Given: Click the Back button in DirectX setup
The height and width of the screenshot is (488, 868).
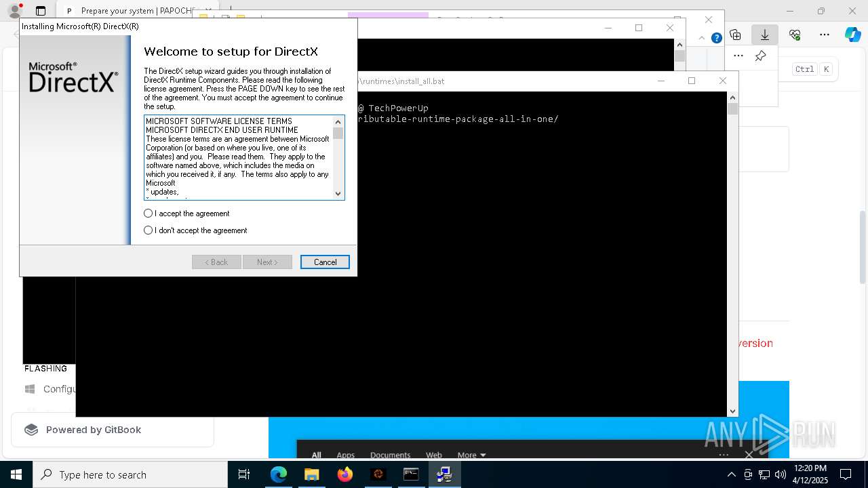Looking at the screenshot, I should pos(216,262).
